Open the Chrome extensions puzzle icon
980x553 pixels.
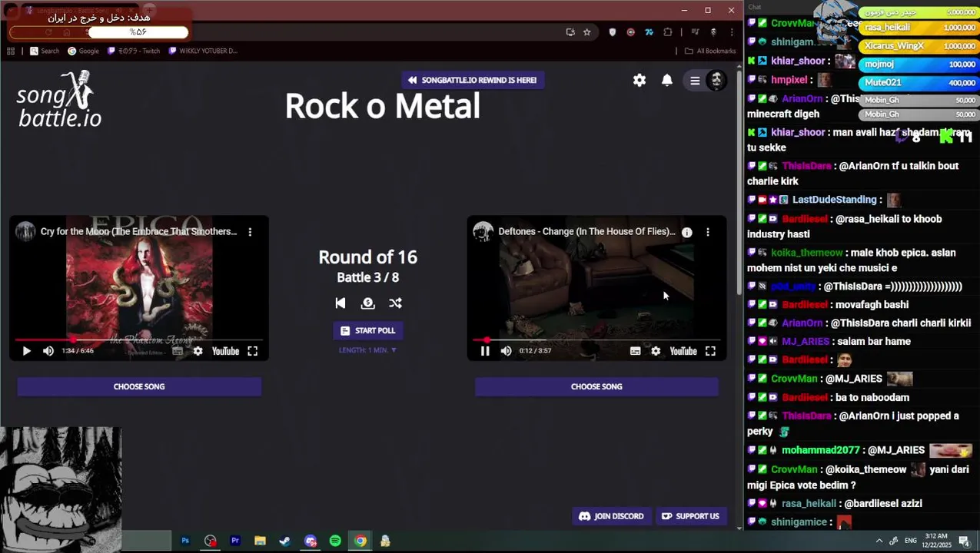[667, 32]
